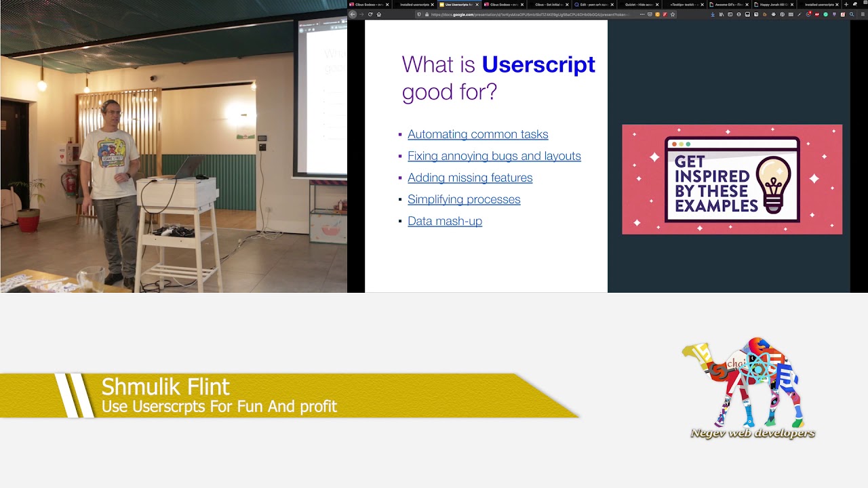Image resolution: width=868 pixels, height=488 pixels.
Task: Switch to 'Cibus - Set initial' tab
Action: point(548,5)
